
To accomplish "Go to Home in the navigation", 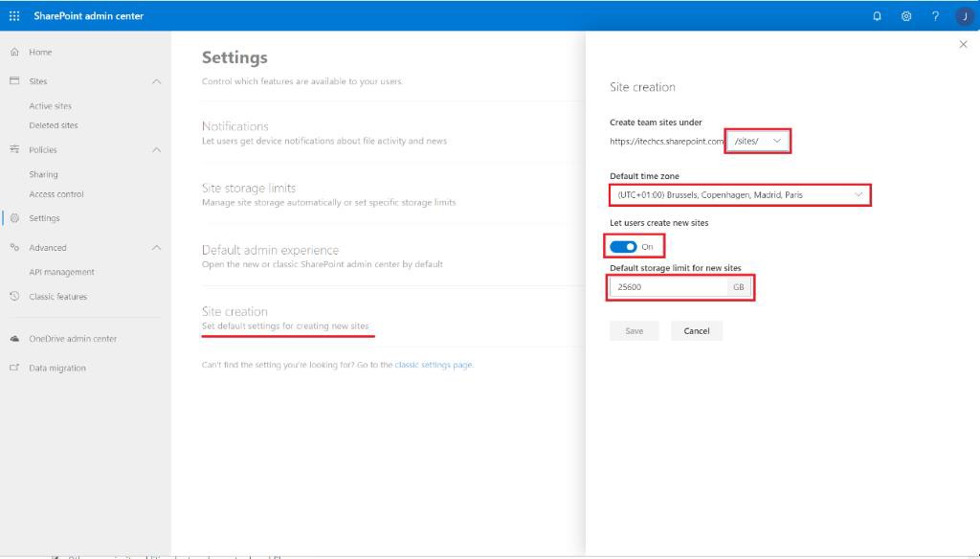I will pyautogui.click(x=40, y=52).
